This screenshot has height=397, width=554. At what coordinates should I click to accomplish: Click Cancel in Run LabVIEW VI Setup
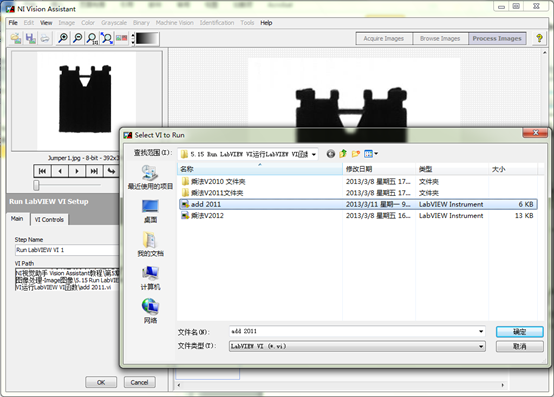click(140, 382)
